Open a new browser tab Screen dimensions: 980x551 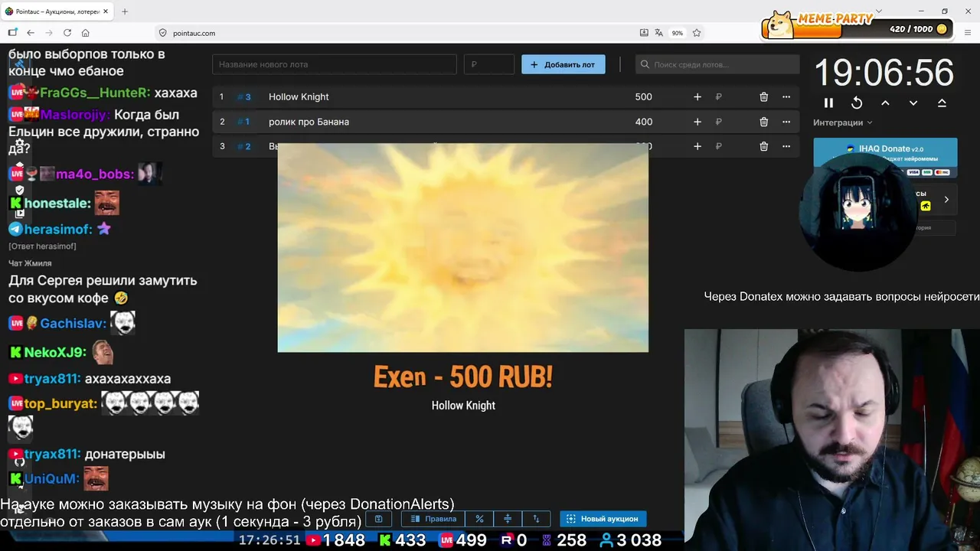[x=125, y=11]
